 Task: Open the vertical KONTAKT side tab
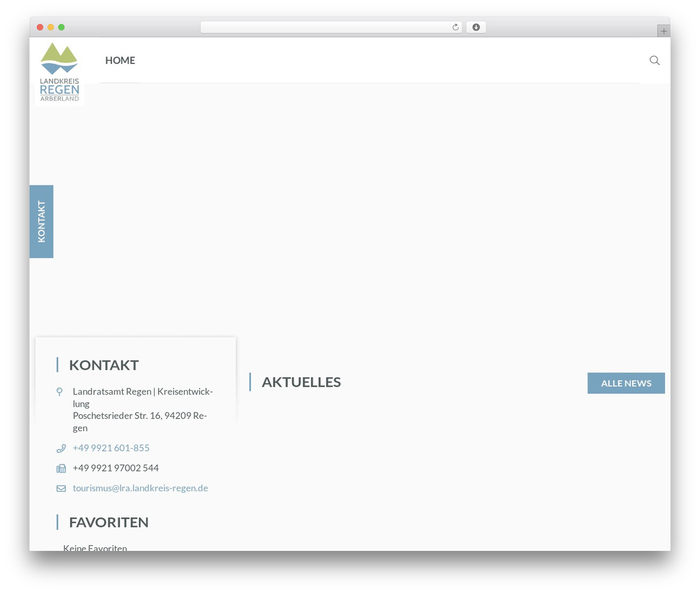[x=42, y=222]
